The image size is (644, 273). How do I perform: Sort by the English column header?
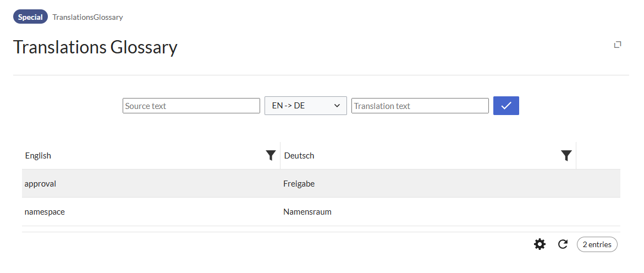point(38,156)
